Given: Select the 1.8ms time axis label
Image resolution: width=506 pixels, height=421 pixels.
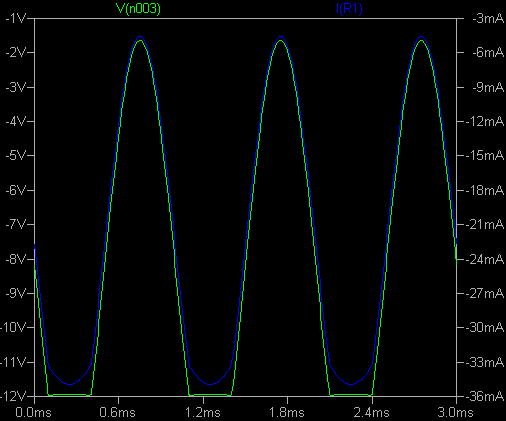Looking at the screenshot, I should point(287,413).
